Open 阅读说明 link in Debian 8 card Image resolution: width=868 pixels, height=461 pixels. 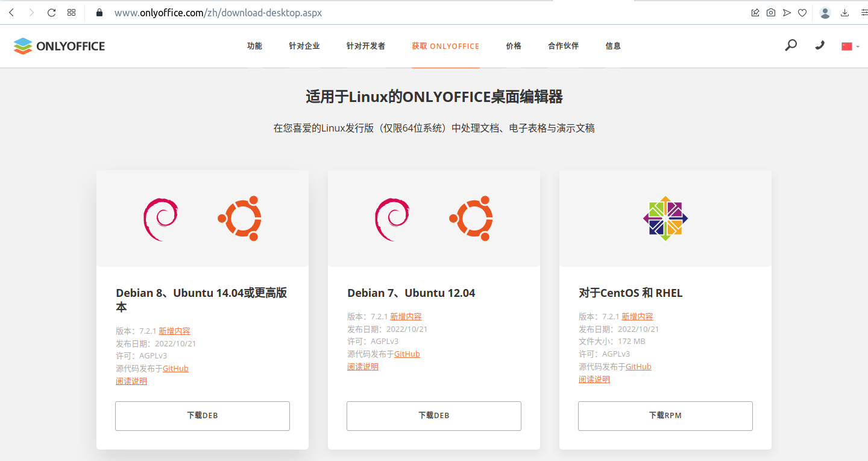point(131,381)
